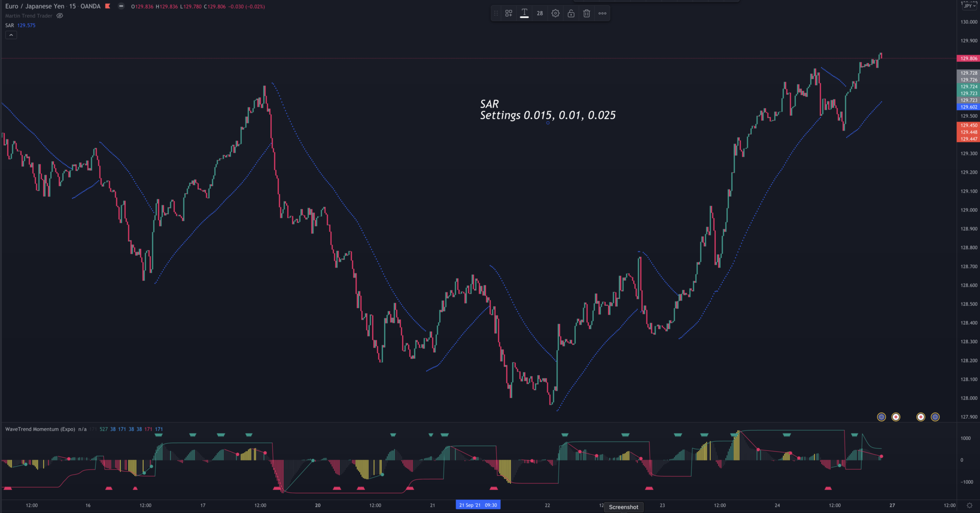Open the three-dot more options menu
This screenshot has width=980, height=513.
pyautogui.click(x=602, y=13)
